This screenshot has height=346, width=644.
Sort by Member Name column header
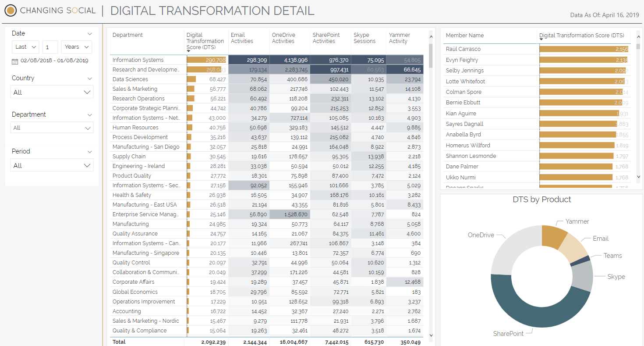pyautogui.click(x=465, y=36)
